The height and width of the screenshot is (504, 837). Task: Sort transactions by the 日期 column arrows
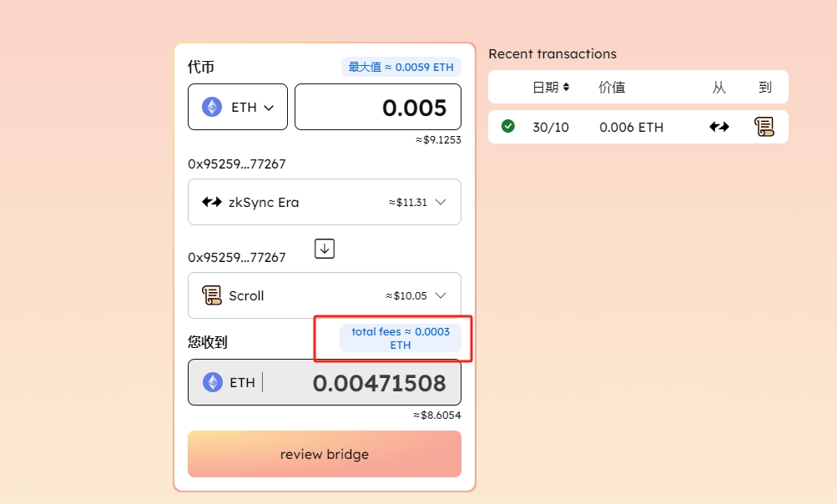point(566,87)
